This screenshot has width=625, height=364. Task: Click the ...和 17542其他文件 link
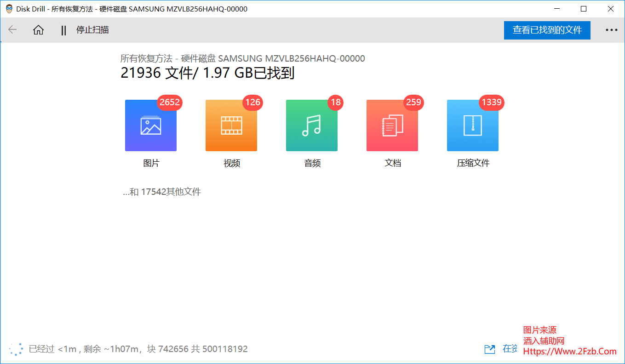tap(162, 192)
